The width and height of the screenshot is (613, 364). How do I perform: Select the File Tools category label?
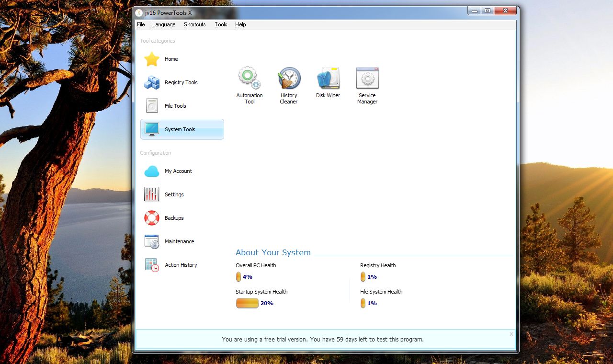[175, 106]
